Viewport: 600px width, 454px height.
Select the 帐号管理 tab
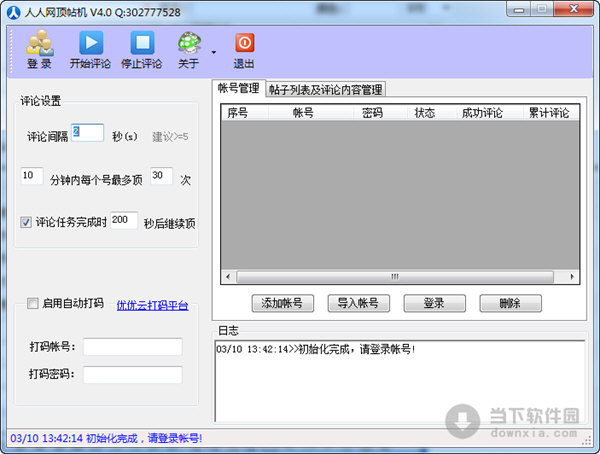point(239,88)
